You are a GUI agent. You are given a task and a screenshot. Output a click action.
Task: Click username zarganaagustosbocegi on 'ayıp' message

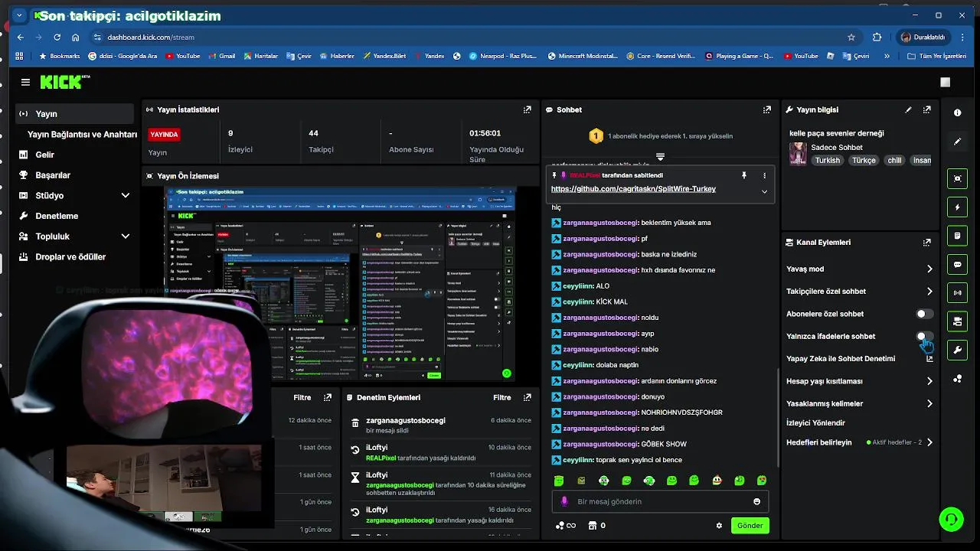599,334
